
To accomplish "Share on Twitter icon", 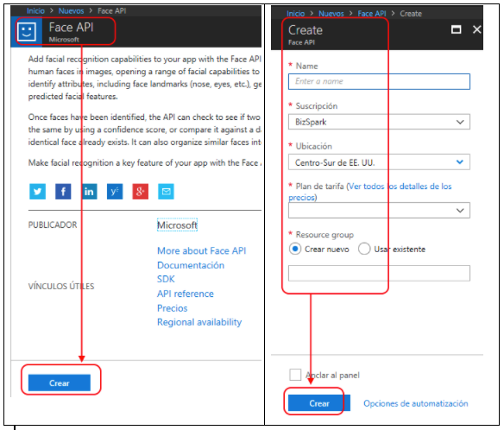I will 38,192.
